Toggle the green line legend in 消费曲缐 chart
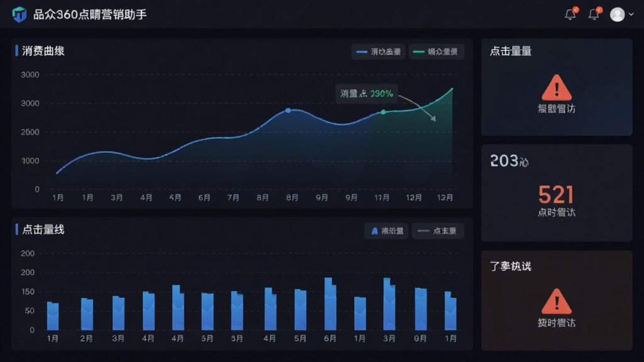This screenshot has width=644, height=362. tap(436, 52)
